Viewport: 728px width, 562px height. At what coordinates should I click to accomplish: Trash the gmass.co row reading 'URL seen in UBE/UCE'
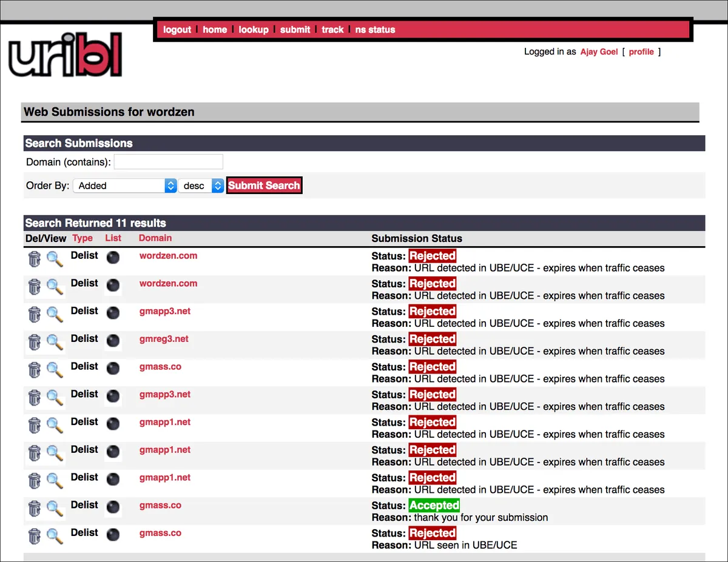(x=35, y=537)
